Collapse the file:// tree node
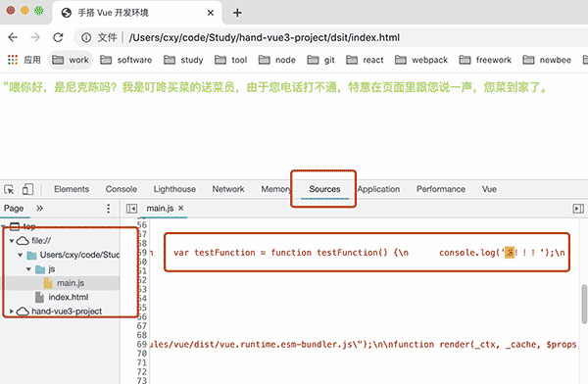Screen dimensions: 588x384 pos(12,241)
